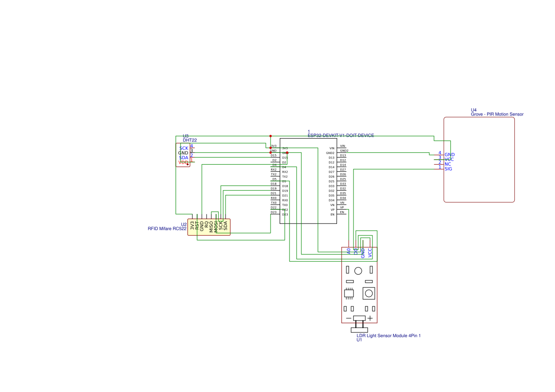The height and width of the screenshot is (392, 555).
Task: Click the D34 label inside the ESP32 outline
Action: 331,200
